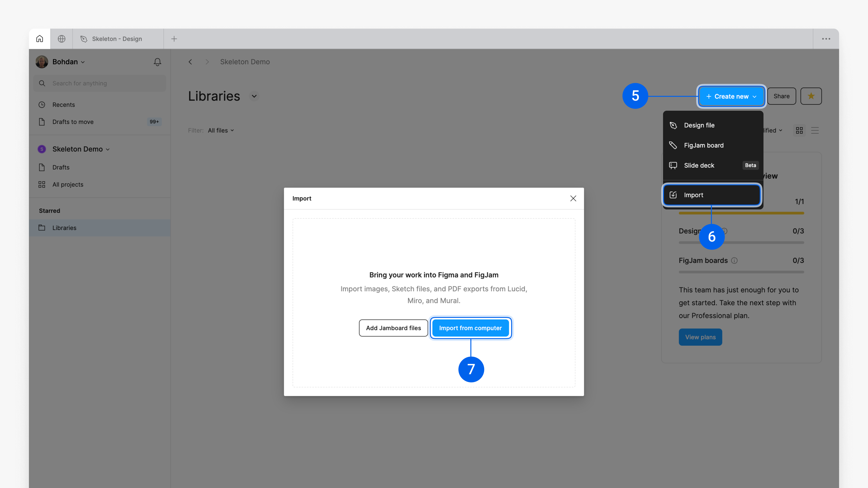Add a new tab with plus icon

click(x=174, y=39)
